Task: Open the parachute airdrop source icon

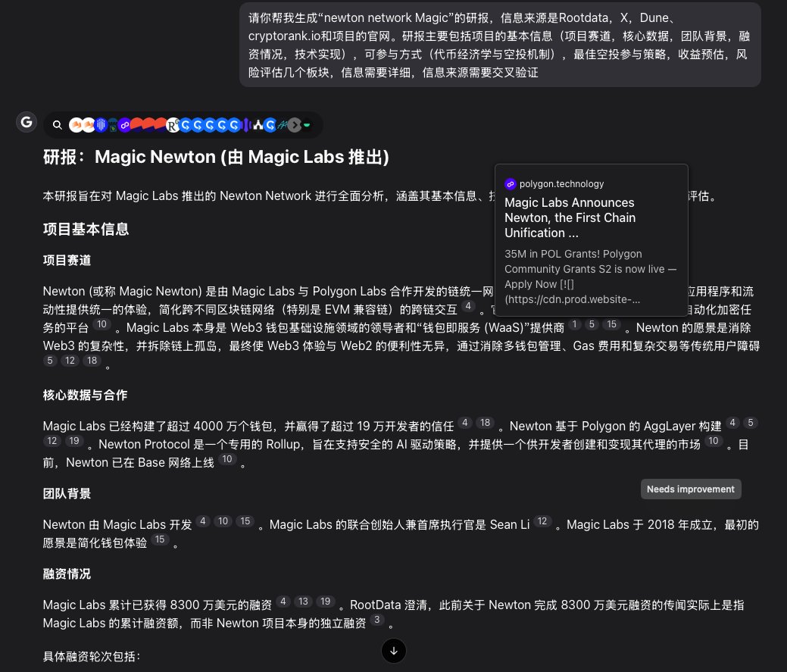Action: click(113, 125)
